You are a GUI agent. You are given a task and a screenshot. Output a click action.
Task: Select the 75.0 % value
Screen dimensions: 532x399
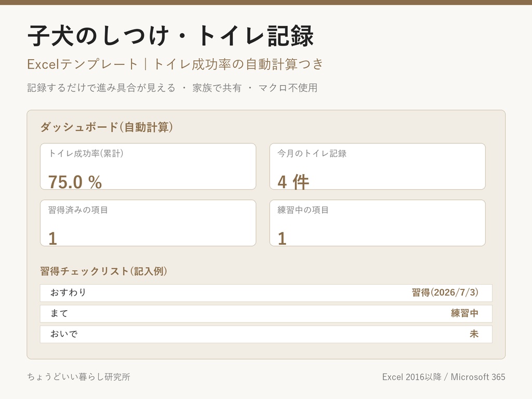tap(75, 182)
